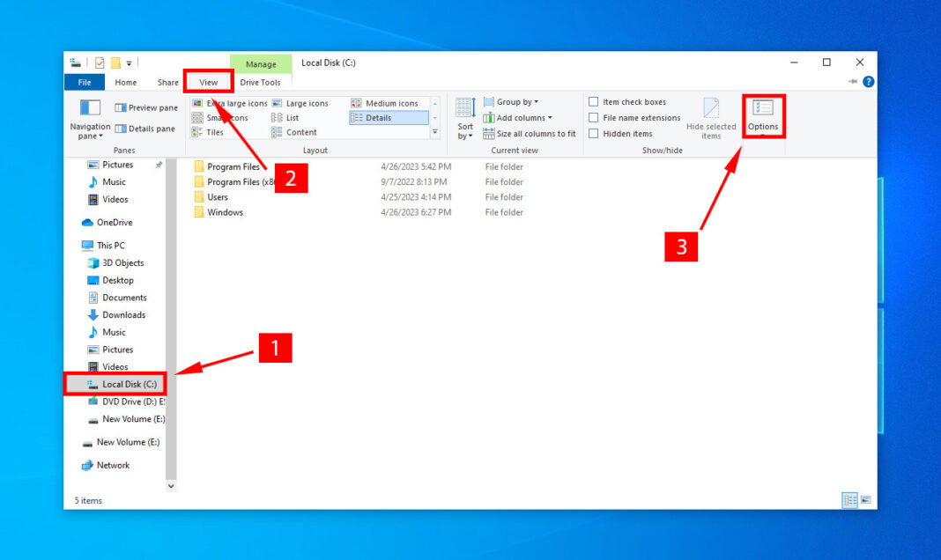Click Size all columns to fit

530,133
